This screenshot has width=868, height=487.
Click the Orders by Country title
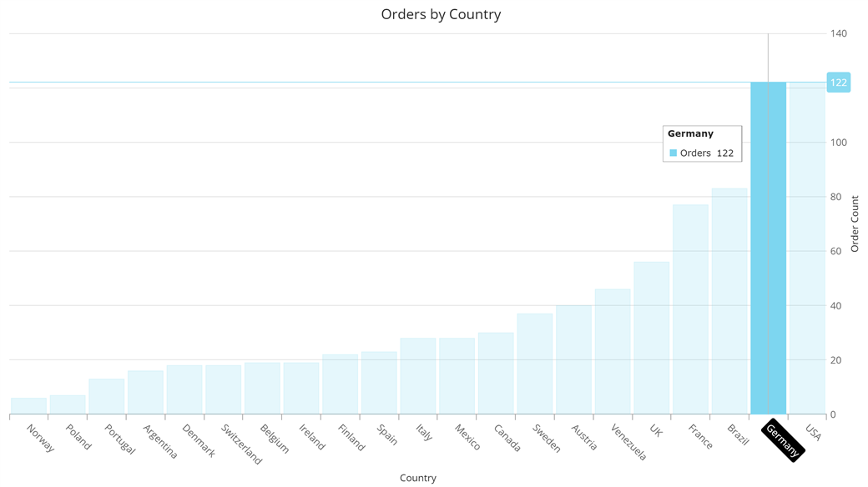(x=441, y=14)
